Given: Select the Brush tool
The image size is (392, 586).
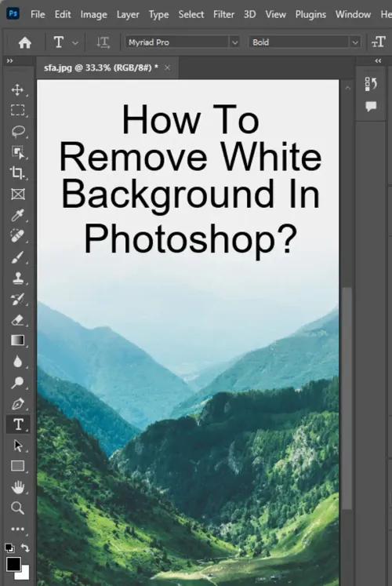Looking at the screenshot, I should point(17,257).
